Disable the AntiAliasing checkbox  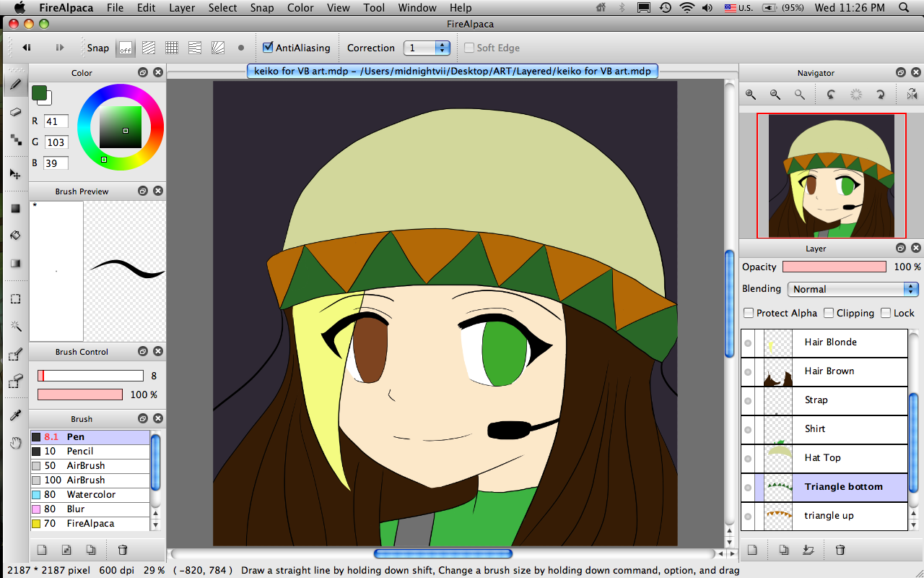click(x=268, y=48)
